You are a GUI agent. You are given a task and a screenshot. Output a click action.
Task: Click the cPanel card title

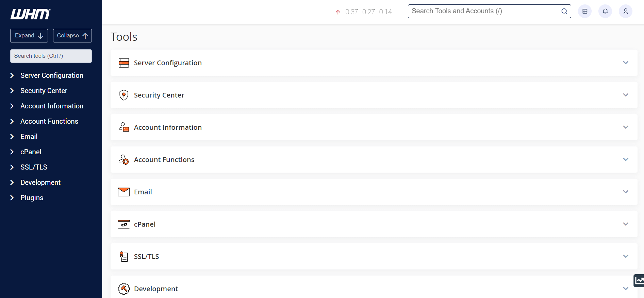coord(145,224)
